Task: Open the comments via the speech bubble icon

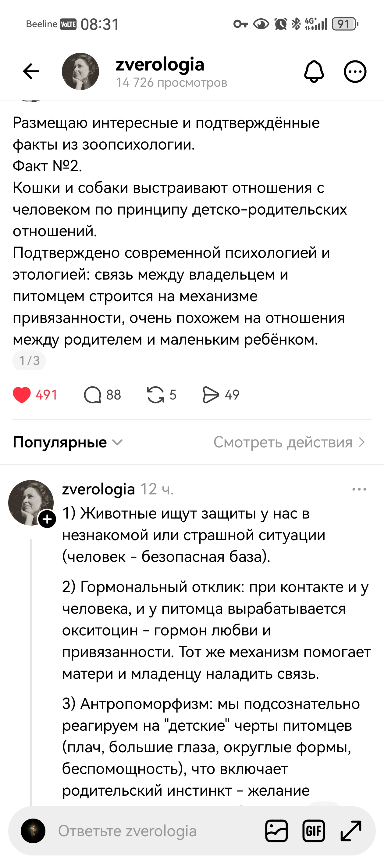Action: coord(94,395)
